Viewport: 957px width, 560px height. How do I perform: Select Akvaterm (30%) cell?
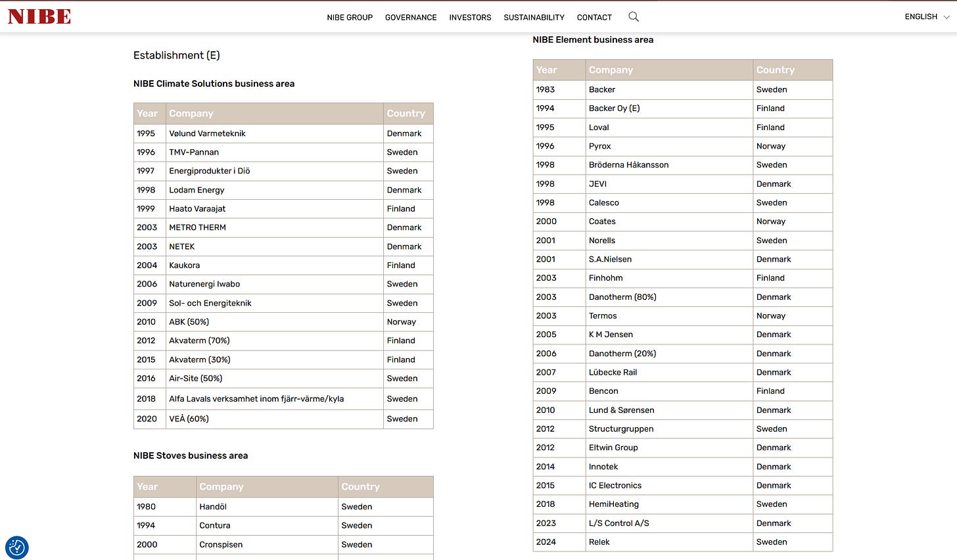pos(274,360)
